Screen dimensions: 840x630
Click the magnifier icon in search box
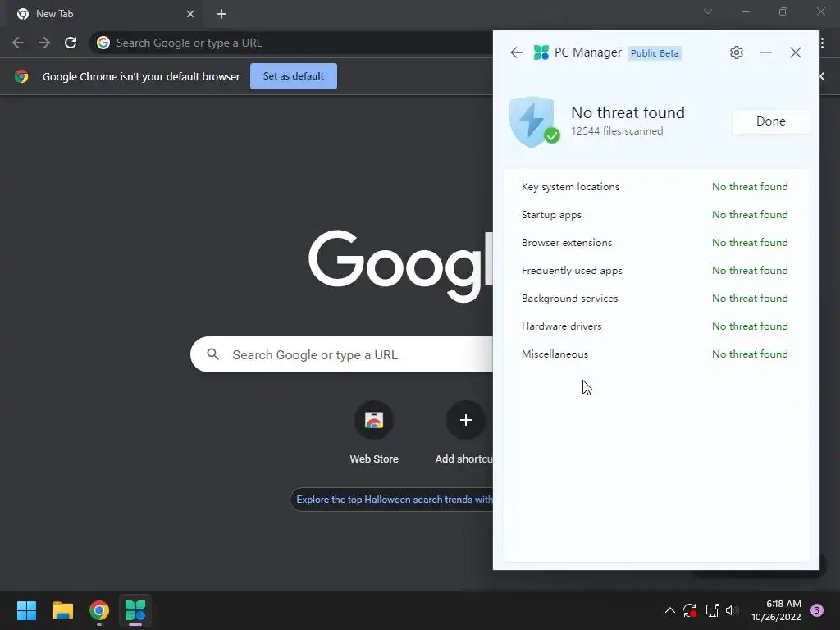[213, 354]
